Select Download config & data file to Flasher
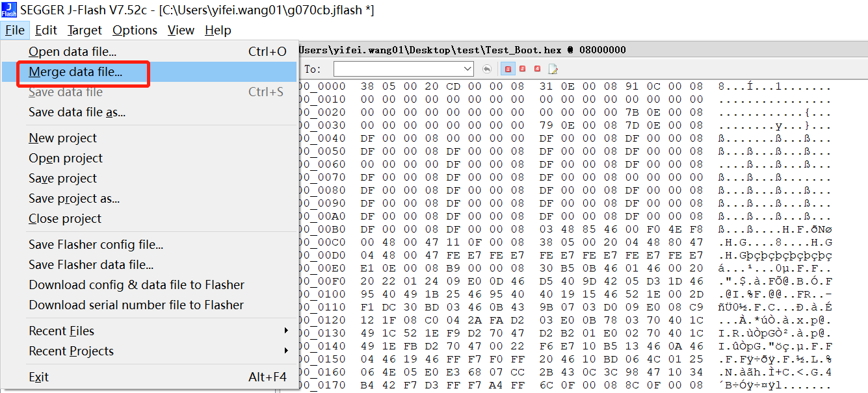 150,285
